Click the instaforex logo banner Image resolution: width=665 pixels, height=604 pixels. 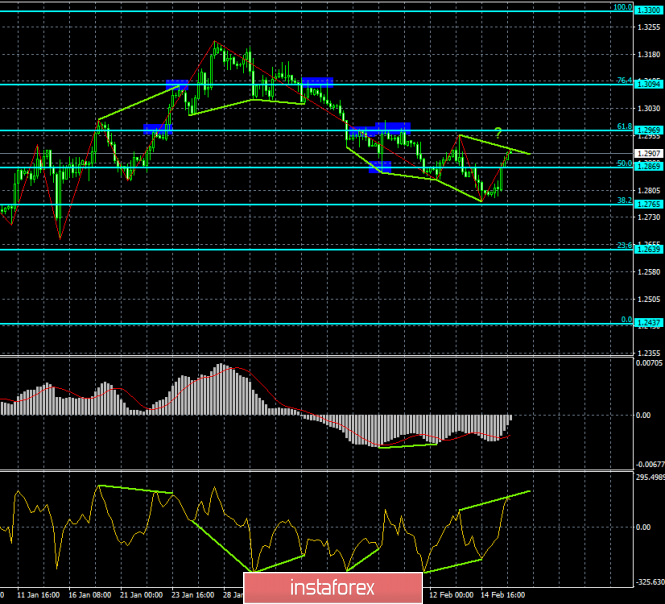pyautogui.click(x=333, y=588)
